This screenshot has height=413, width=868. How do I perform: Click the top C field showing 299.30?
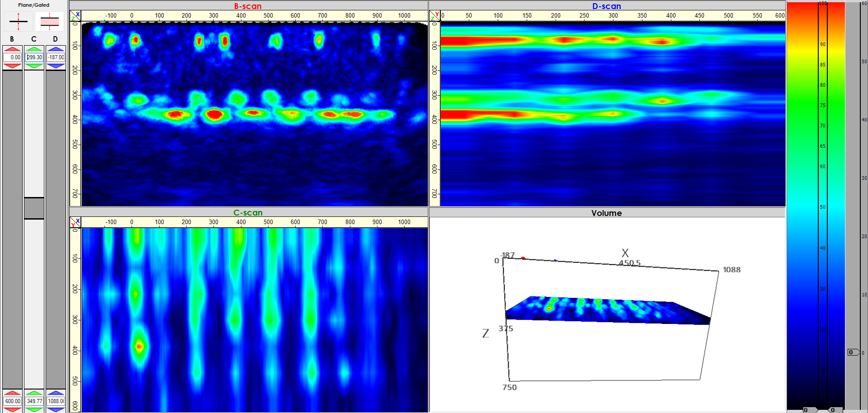pos(34,57)
